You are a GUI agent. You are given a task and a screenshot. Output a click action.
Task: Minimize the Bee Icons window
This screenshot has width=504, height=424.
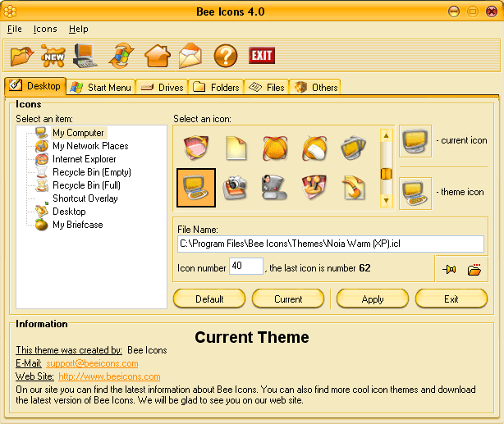[x=454, y=11]
